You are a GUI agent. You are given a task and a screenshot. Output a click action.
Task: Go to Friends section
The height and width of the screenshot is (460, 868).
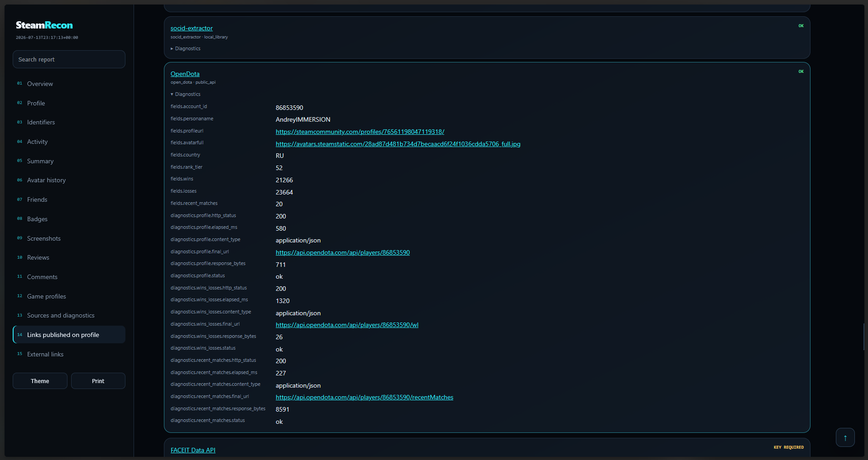coord(69,199)
